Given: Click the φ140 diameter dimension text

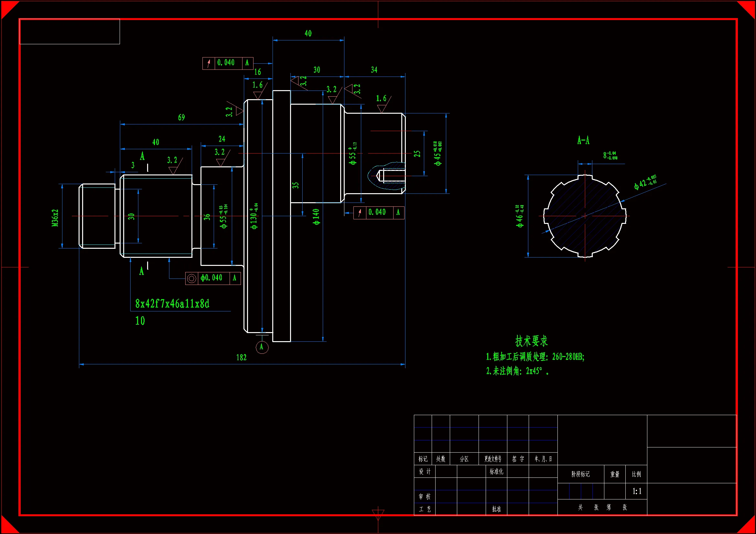Looking at the screenshot, I should pos(317,217).
